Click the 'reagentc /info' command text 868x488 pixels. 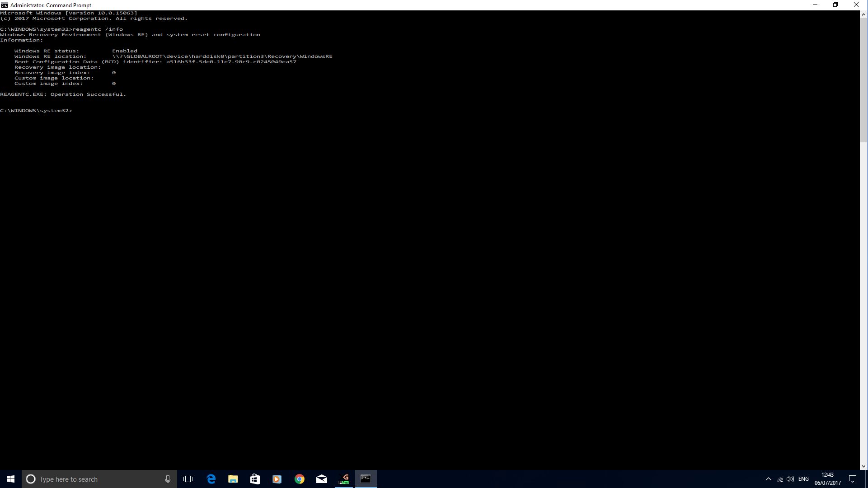(98, 29)
